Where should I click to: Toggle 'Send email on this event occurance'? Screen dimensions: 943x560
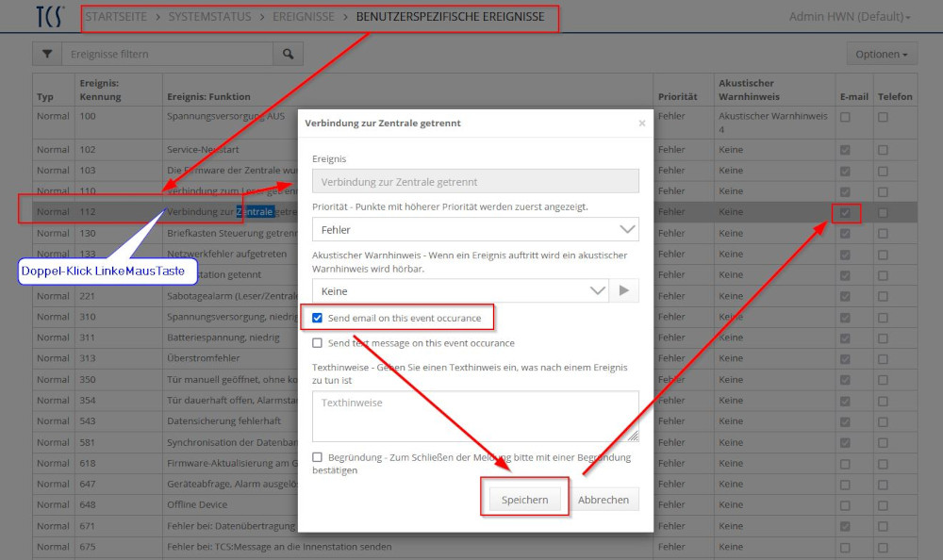click(318, 319)
